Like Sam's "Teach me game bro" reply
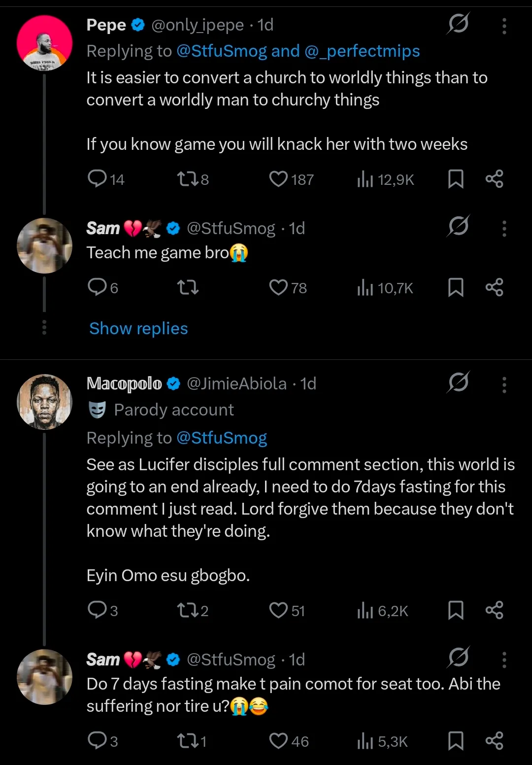 click(x=279, y=287)
